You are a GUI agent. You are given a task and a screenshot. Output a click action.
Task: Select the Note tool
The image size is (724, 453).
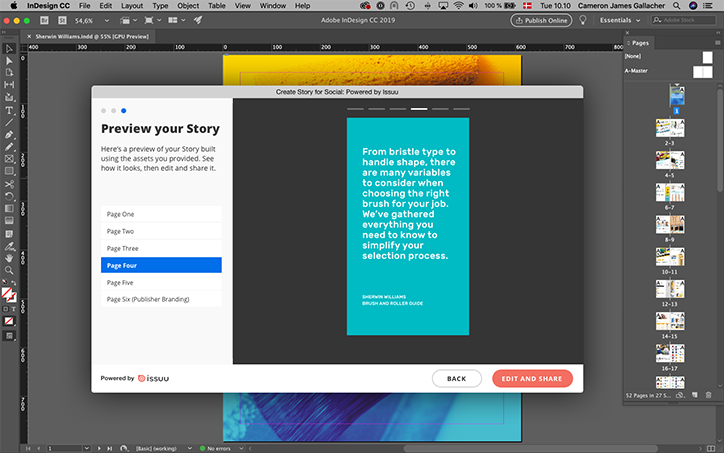pyautogui.click(x=9, y=234)
